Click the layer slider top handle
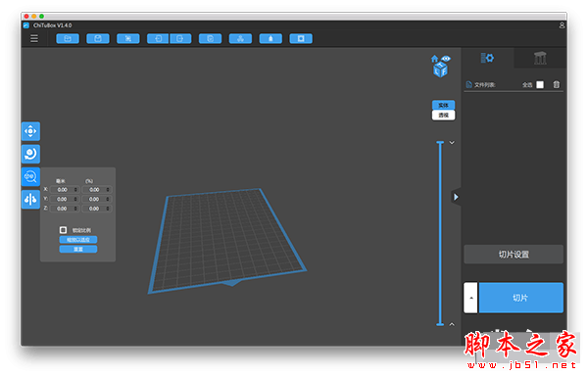The width and height of the screenshot is (588, 376). 440,143
